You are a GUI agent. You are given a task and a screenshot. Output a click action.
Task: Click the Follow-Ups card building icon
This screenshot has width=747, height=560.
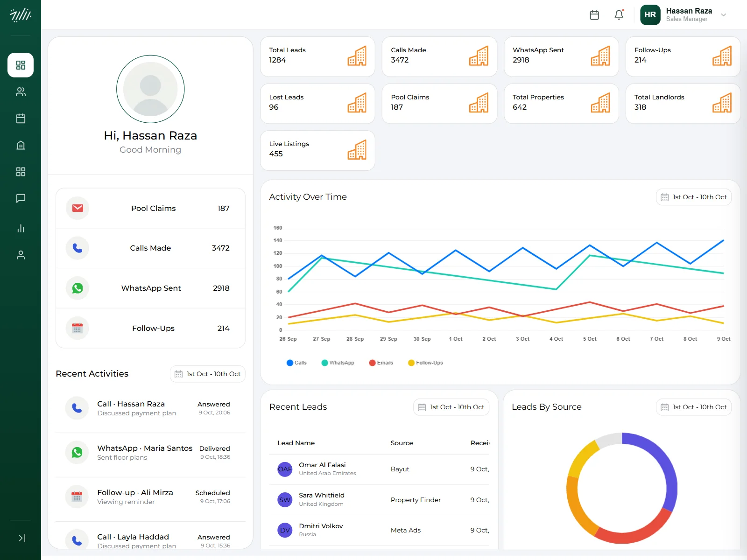722,56
